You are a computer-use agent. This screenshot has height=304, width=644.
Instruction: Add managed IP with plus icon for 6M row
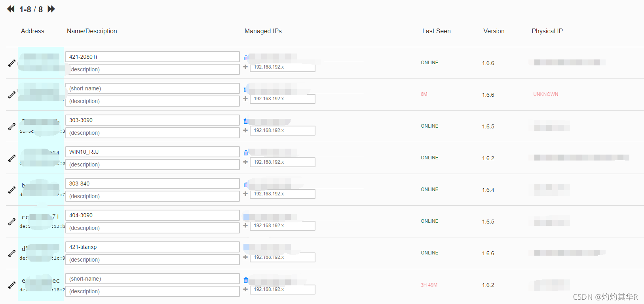(245, 99)
